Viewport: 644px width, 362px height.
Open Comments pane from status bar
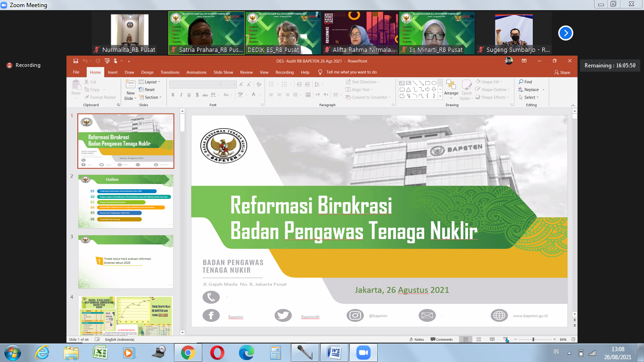442,339
